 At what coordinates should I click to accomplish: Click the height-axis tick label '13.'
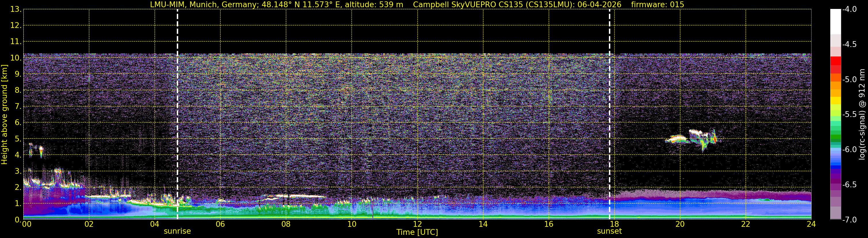(x=16, y=10)
